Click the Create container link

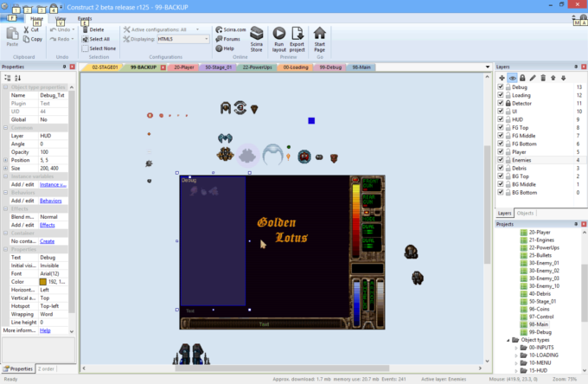point(48,241)
